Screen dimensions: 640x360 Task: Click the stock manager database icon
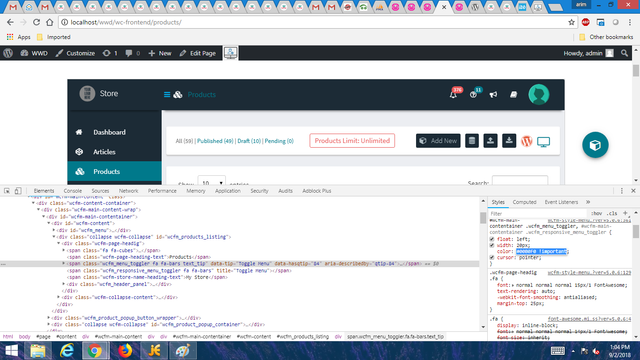[472, 141]
